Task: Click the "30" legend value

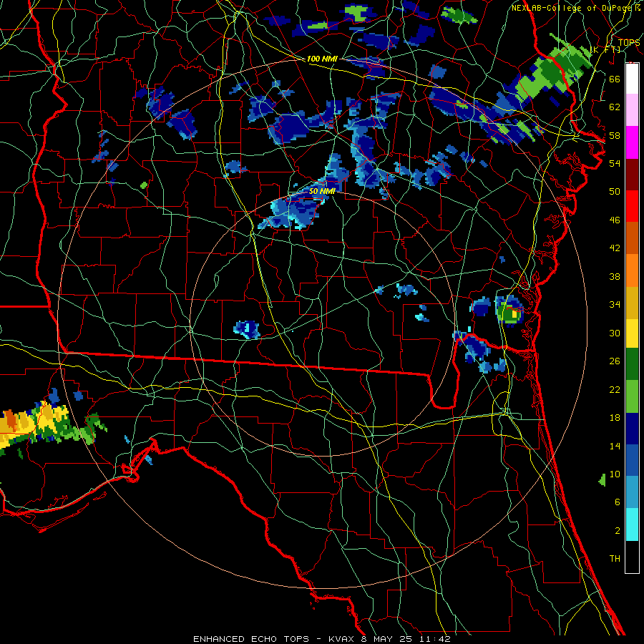Action: [x=615, y=333]
